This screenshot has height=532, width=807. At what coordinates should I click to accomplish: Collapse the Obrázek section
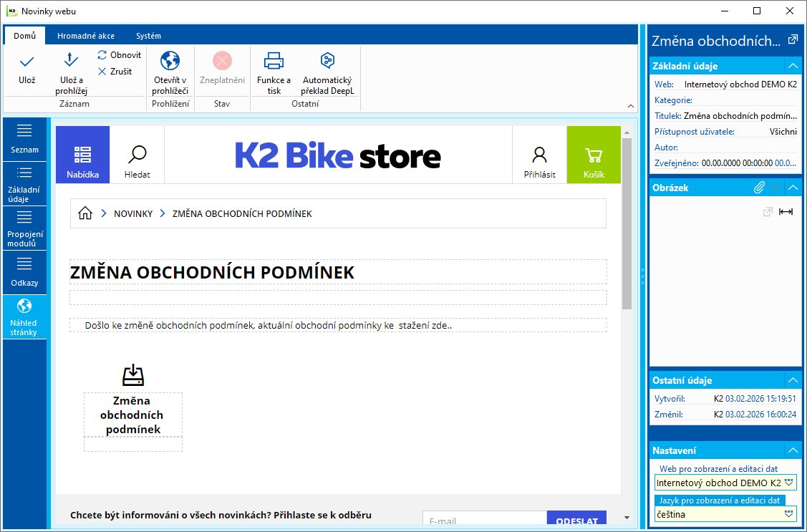click(793, 188)
